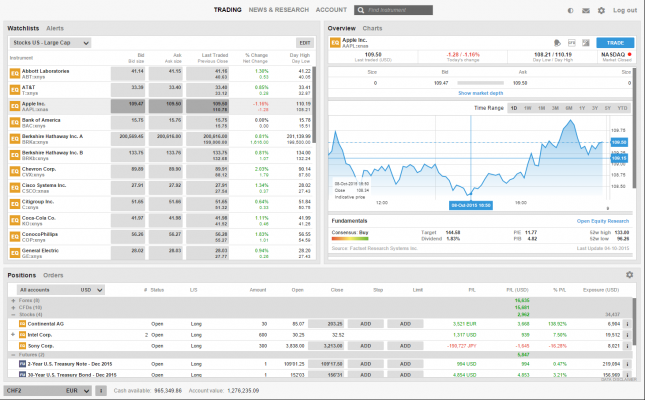Click the EQ icon for Continental AG position
The width and height of the screenshot is (645, 400).
point(23,324)
